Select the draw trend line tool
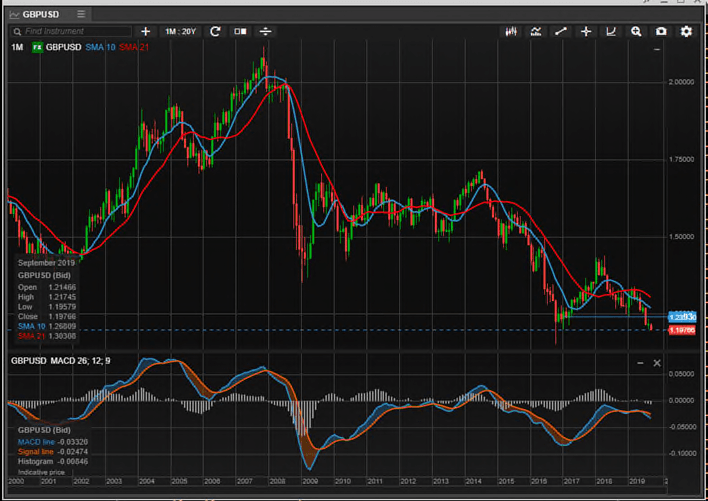Image resolution: width=708 pixels, height=501 pixels. [561, 31]
